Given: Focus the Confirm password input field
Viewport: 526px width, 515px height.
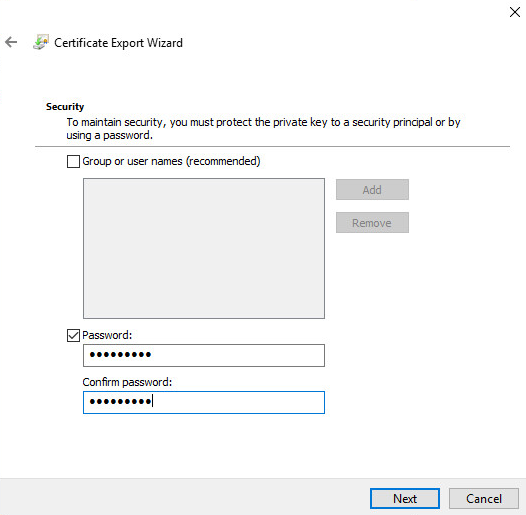Looking at the screenshot, I should [204, 402].
